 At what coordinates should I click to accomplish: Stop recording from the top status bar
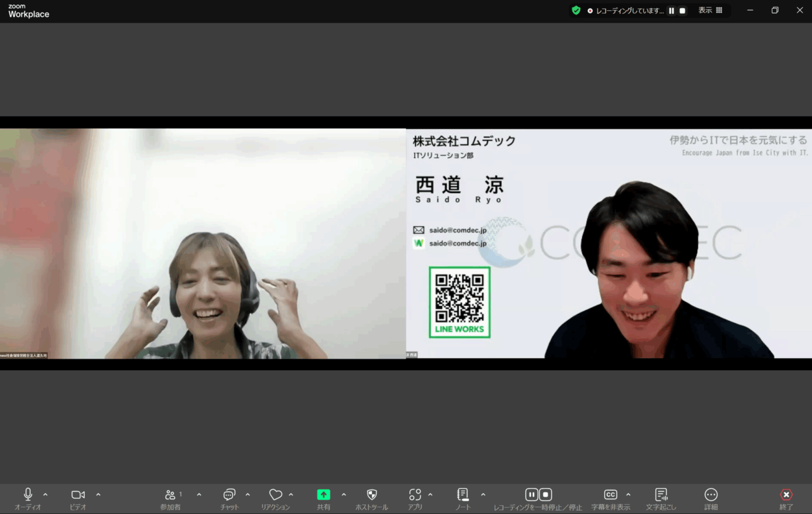[x=683, y=11]
